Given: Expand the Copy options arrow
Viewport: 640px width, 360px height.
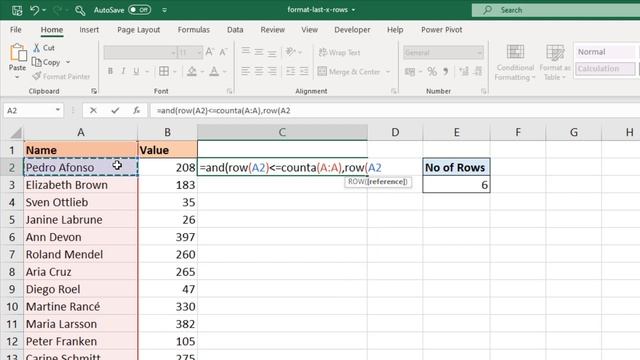Looking at the screenshot, I should click(68, 62).
